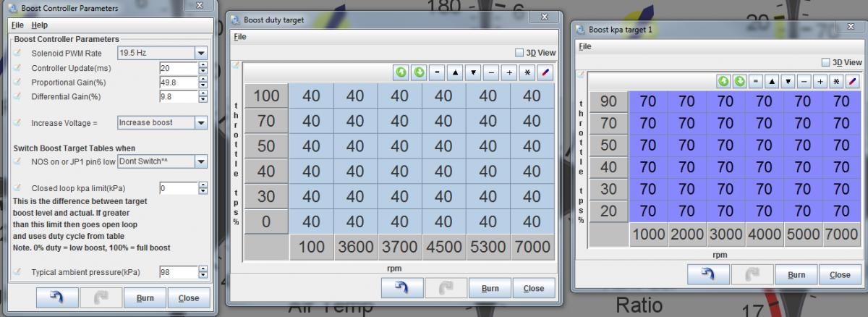Image resolution: width=868 pixels, height=317 pixels.
Task: Enable 3D View checkbox in Boost duty target
Action: (x=519, y=53)
